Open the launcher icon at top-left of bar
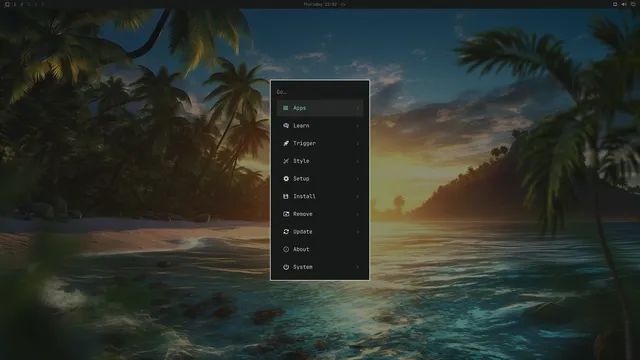 coord(7,4)
